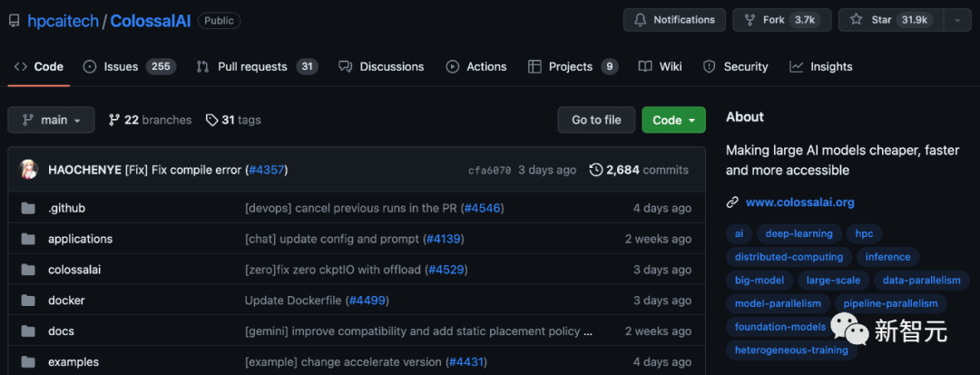Click the link chain icon beside website
This screenshot has width=980, height=375.
click(x=732, y=202)
